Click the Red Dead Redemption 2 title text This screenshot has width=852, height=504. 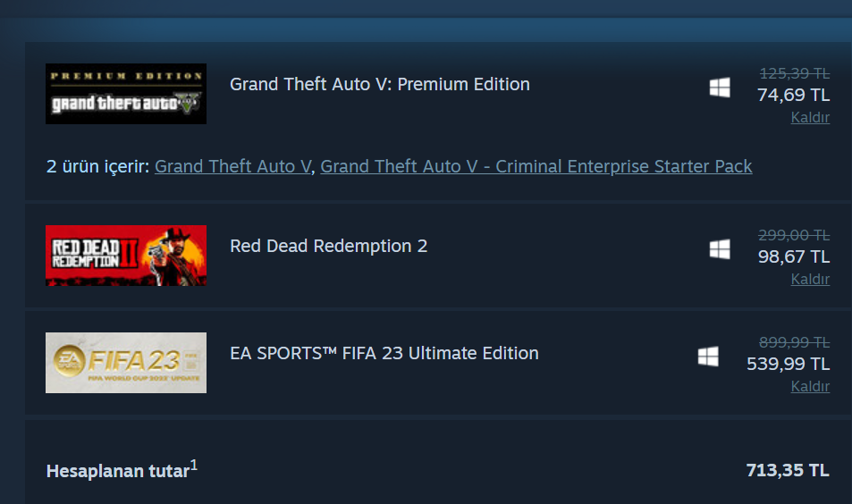[329, 246]
